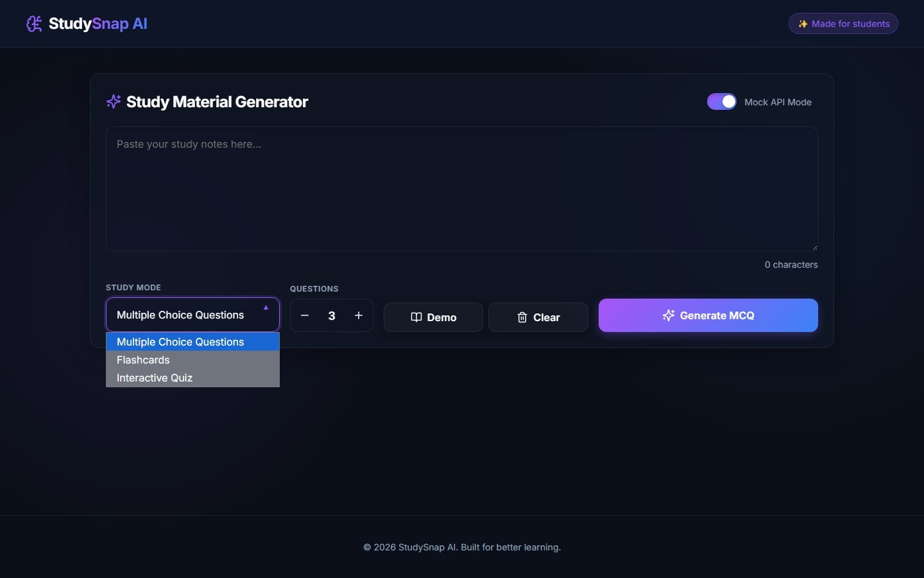924x578 pixels.
Task: Click the sparkles icon on Generate MCQ button
Action: (668, 315)
